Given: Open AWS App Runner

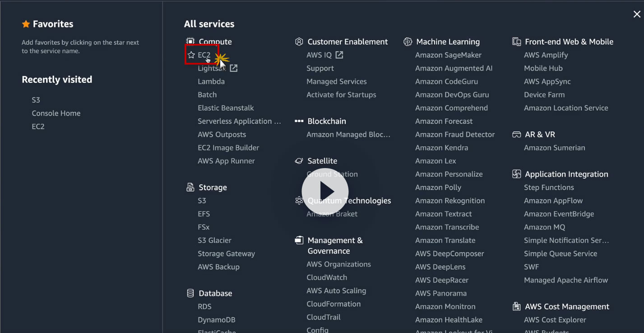Looking at the screenshot, I should click(226, 161).
